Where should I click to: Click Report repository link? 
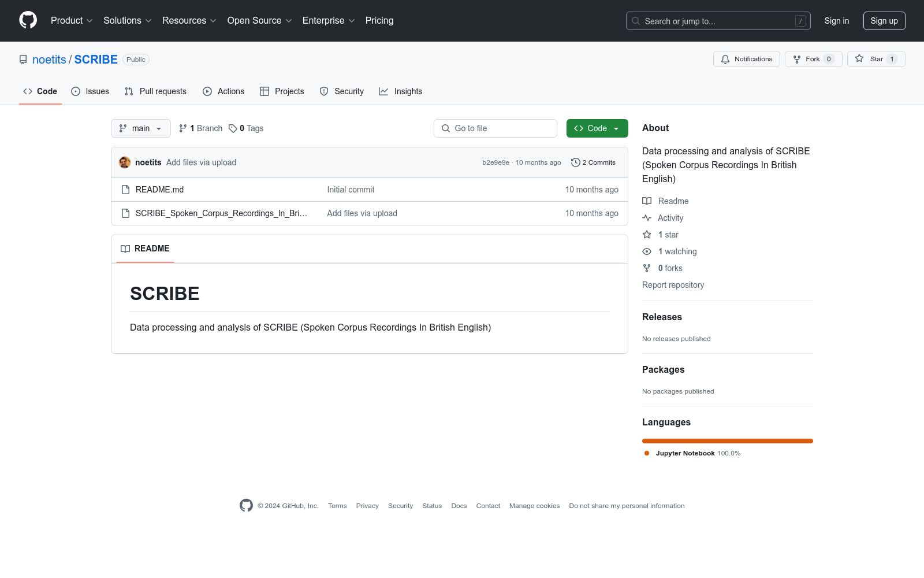(673, 285)
